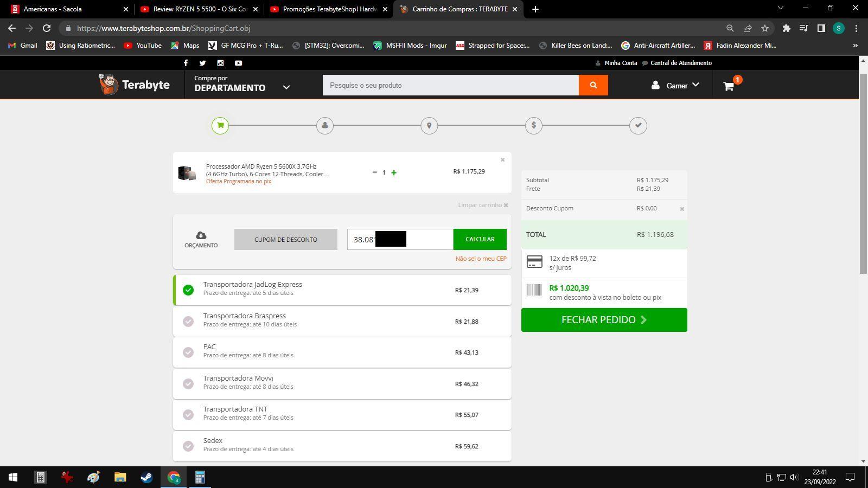The height and width of the screenshot is (488, 868).
Task: Close the Americanas - Sacola tab
Action: point(125,9)
